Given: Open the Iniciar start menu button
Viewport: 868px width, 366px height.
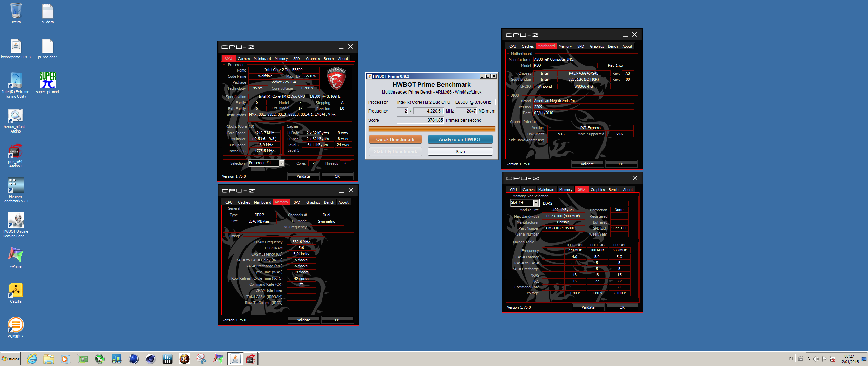Looking at the screenshot, I should 11,359.
